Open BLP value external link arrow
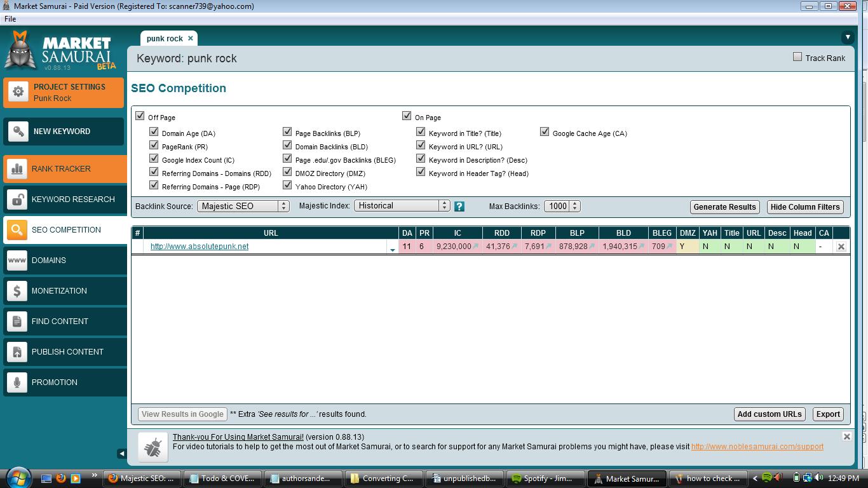The height and width of the screenshot is (488, 868). point(592,246)
